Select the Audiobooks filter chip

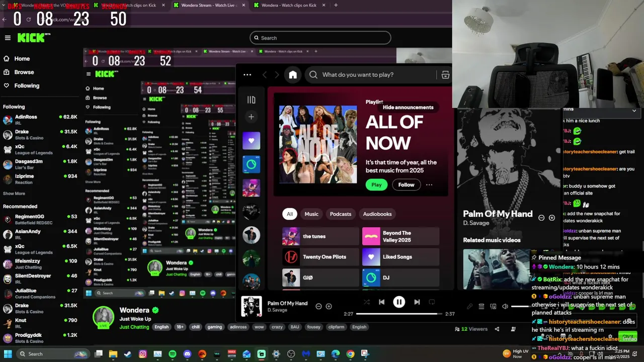[377, 214]
